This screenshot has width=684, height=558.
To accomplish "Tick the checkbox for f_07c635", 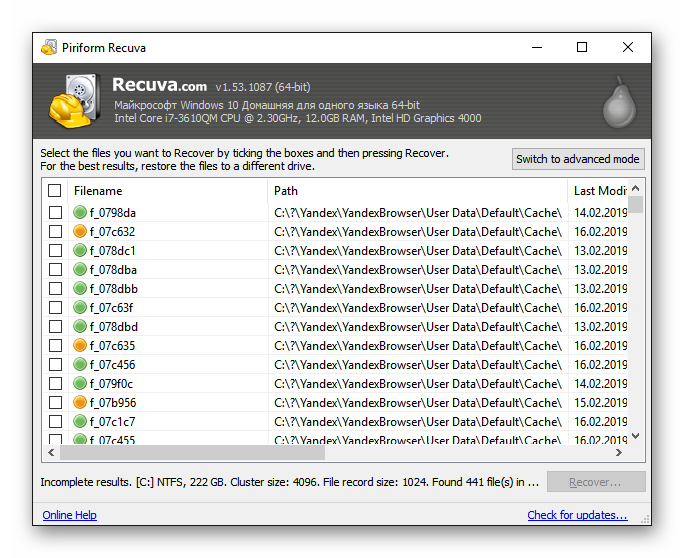I will [55, 346].
